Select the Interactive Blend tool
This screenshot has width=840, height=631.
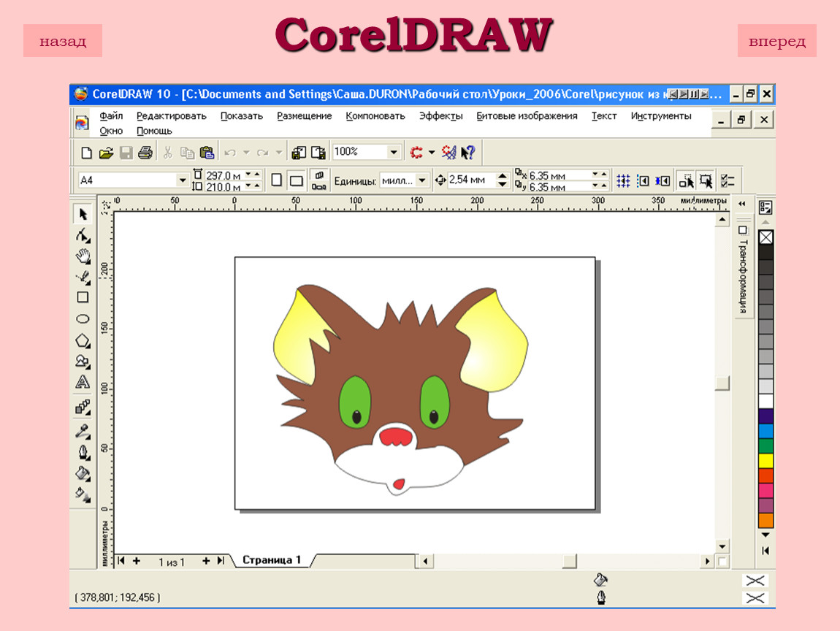pyautogui.click(x=83, y=407)
